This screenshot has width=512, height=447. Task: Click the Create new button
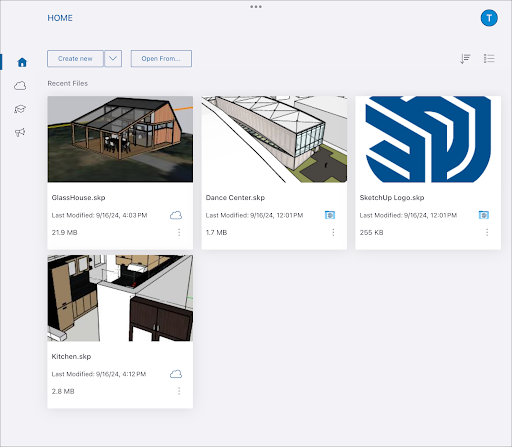tap(75, 59)
